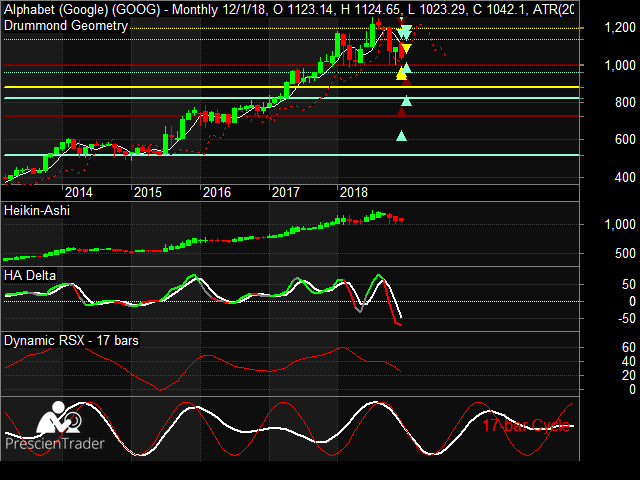This screenshot has width=640, height=480.
Task: Click the 40 value on Dynamic RSX axis
Action: tap(629, 361)
